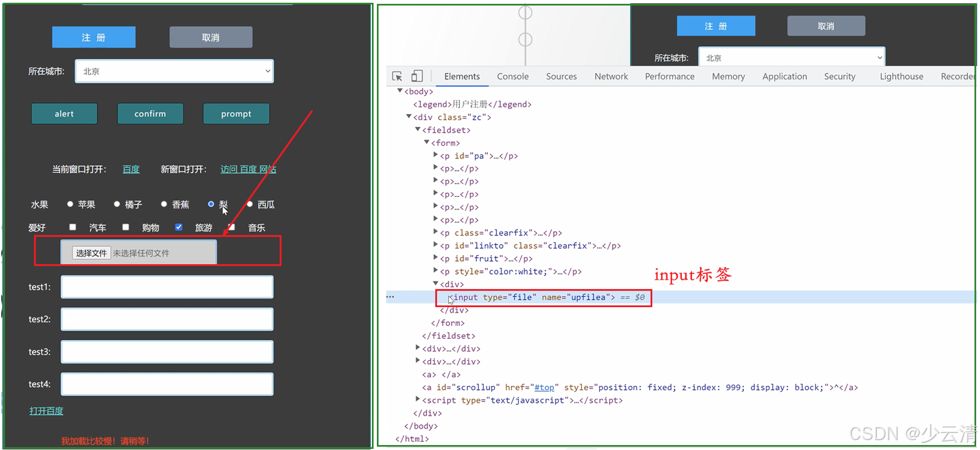Open the 所在城市 dropdown above DevTools
Viewport: 980px width, 450px height.
coord(792,57)
